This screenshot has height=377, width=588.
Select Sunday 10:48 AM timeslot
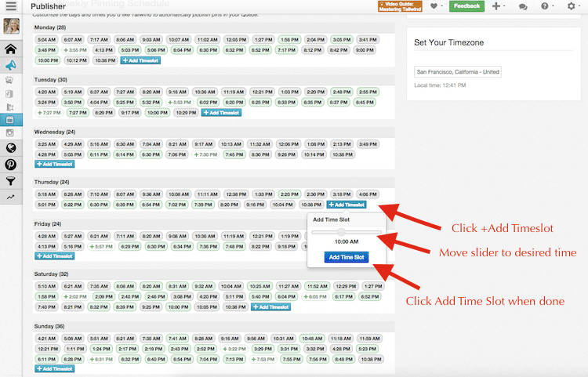click(312, 339)
